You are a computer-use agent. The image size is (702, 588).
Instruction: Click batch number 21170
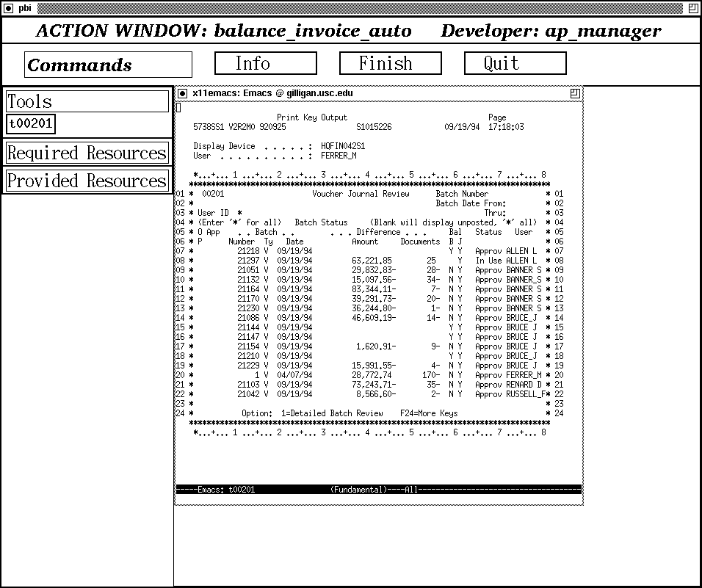point(248,299)
